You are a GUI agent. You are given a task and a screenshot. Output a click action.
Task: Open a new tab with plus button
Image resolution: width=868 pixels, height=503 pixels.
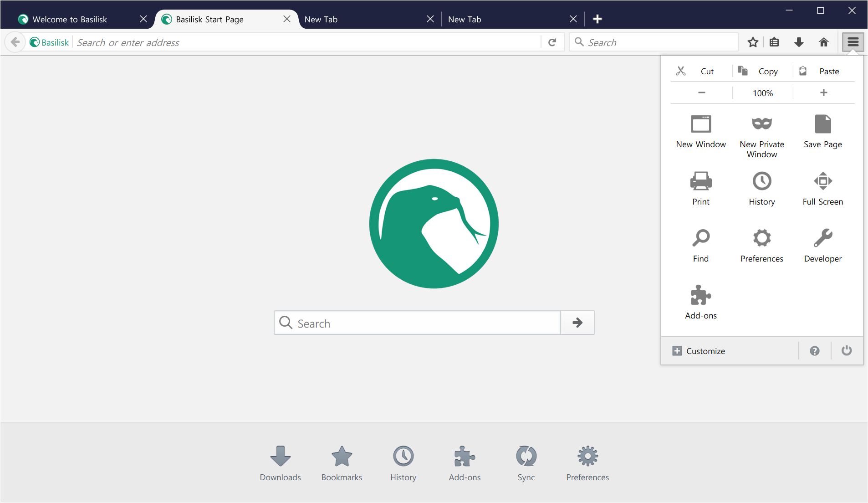597,19
